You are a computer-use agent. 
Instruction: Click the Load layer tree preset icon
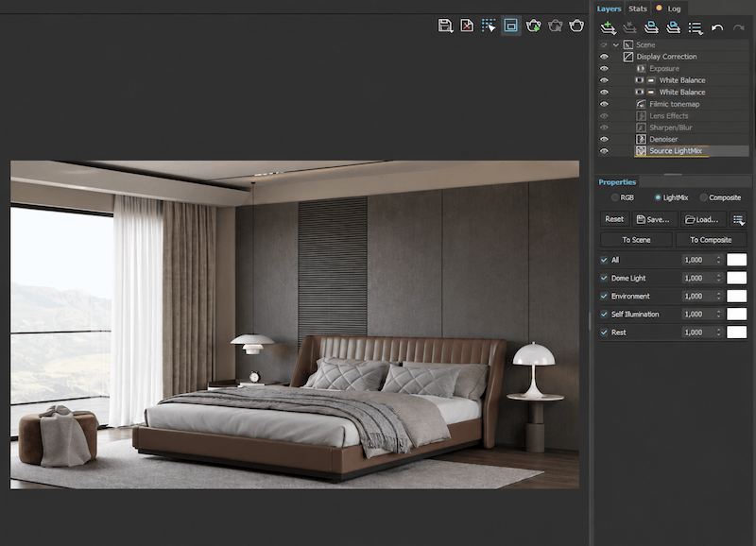pos(673,28)
